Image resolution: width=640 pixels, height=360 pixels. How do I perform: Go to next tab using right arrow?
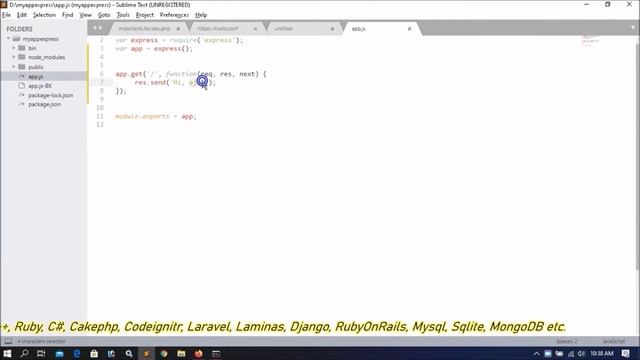pyautogui.click(x=100, y=28)
